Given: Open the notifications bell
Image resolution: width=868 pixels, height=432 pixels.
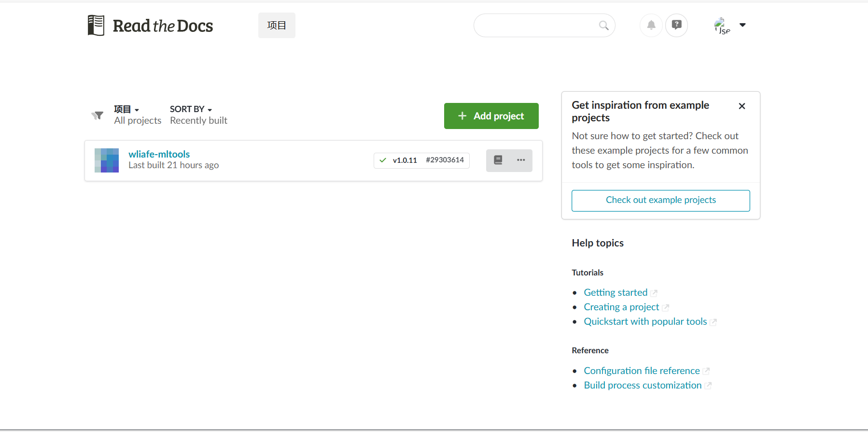Looking at the screenshot, I should [651, 25].
